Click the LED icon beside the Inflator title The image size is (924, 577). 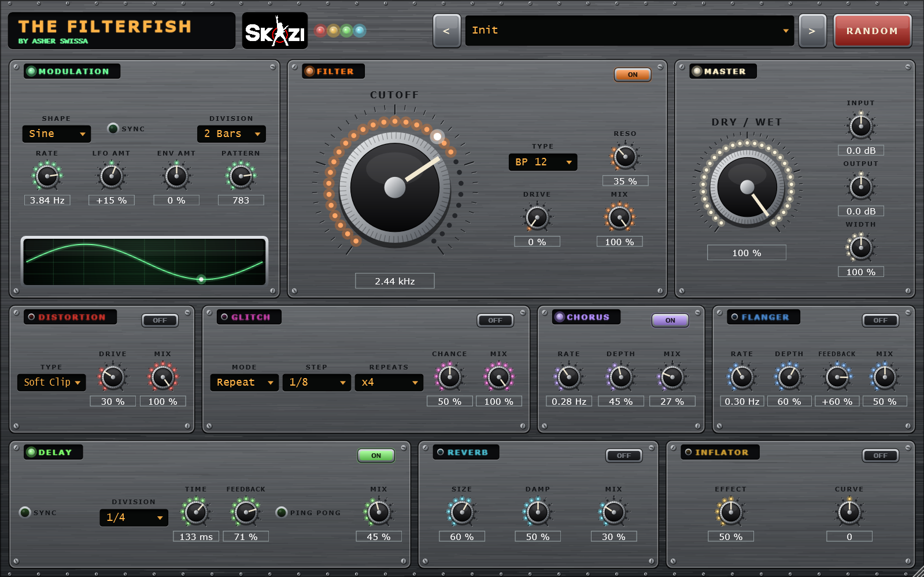coord(688,452)
